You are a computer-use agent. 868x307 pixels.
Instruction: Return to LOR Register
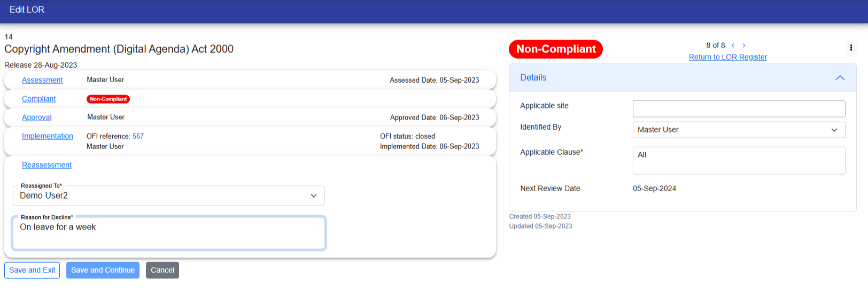pos(727,57)
